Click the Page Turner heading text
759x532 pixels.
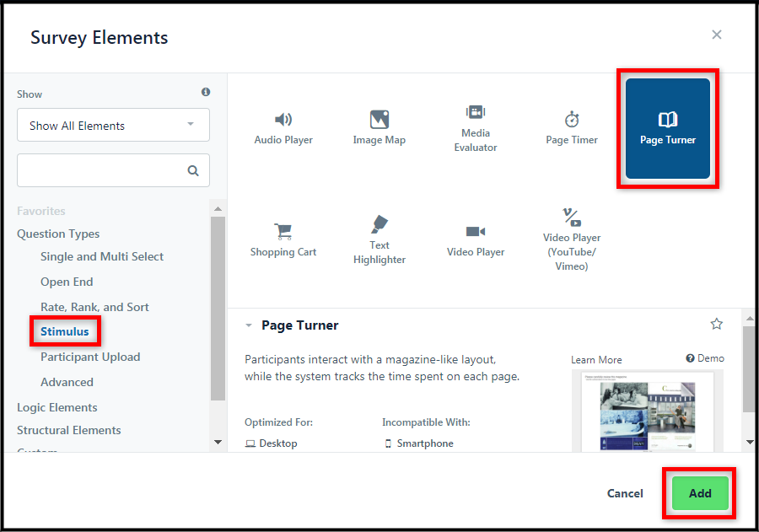(300, 325)
